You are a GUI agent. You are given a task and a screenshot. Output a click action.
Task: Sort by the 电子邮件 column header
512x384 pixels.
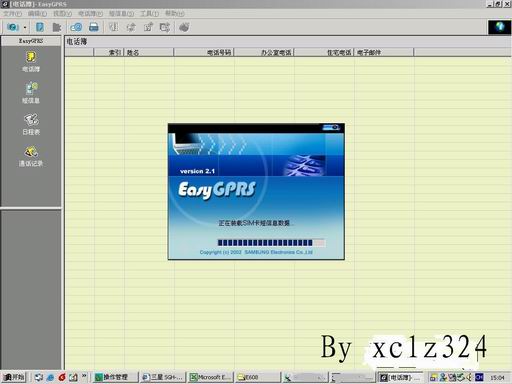tap(384, 52)
